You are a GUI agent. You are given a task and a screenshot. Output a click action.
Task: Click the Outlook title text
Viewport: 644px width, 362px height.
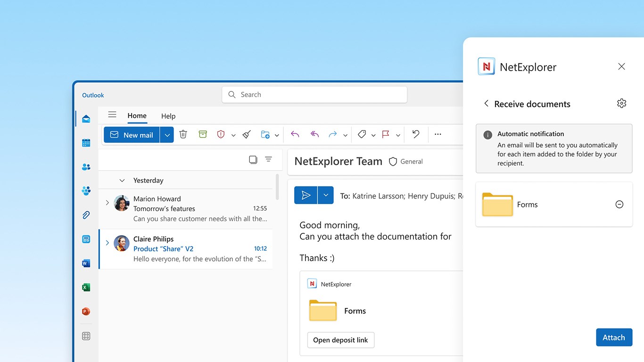[x=93, y=95]
